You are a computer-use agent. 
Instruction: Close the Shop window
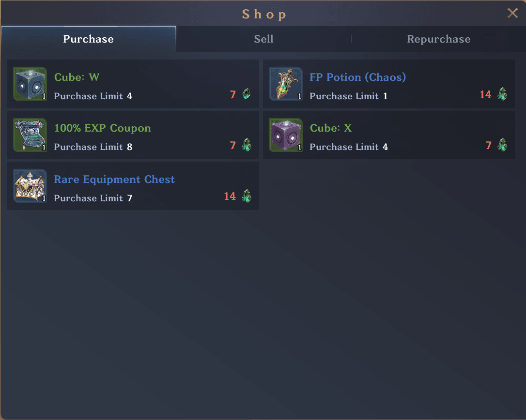(x=512, y=13)
